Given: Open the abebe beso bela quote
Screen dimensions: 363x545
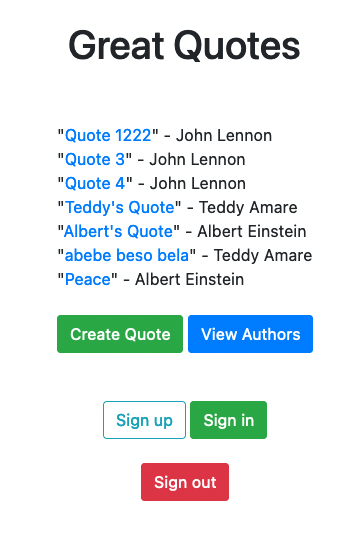Looking at the screenshot, I should [127, 255].
